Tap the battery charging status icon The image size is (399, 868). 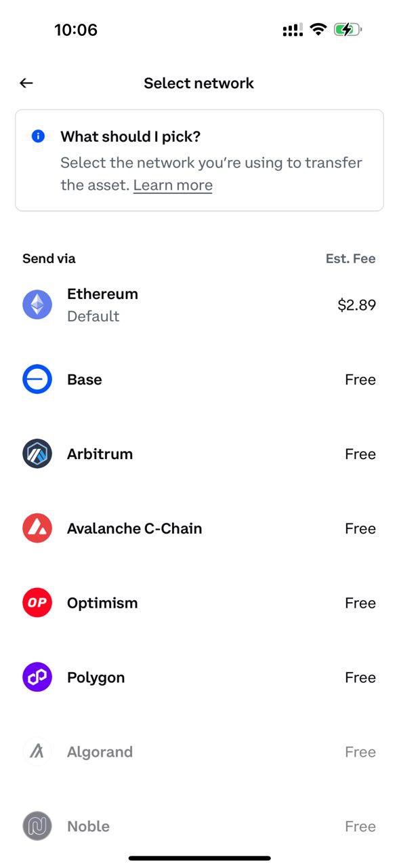pyautogui.click(x=348, y=29)
